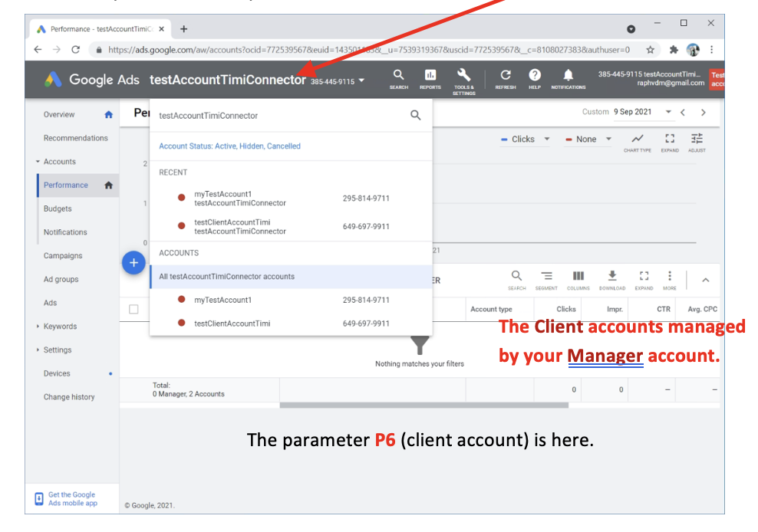Open Budgets in the left navigation
Viewport: 758px width, 532px height.
58,209
